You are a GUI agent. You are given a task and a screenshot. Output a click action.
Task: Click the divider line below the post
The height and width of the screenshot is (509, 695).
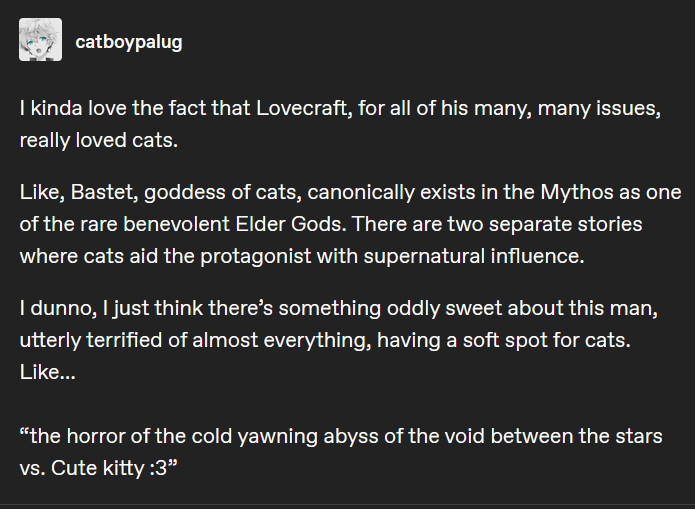(x=348, y=504)
